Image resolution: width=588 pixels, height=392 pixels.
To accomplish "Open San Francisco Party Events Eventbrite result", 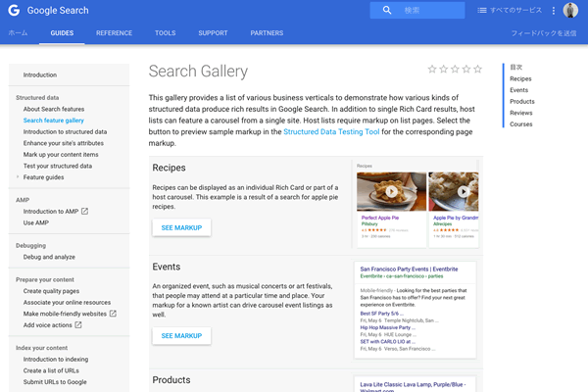I will coord(409,269).
